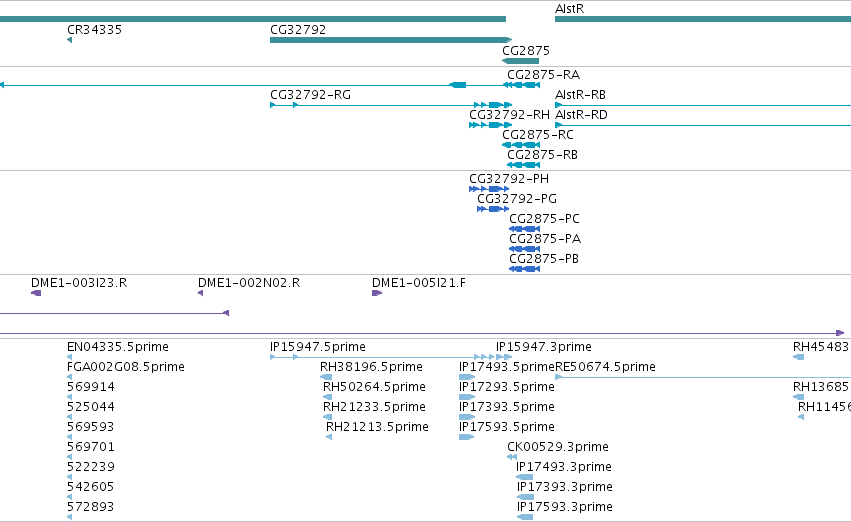The width and height of the screenshot is (851, 522).
Task: Click the CR34335 gene label
Action: point(94,30)
